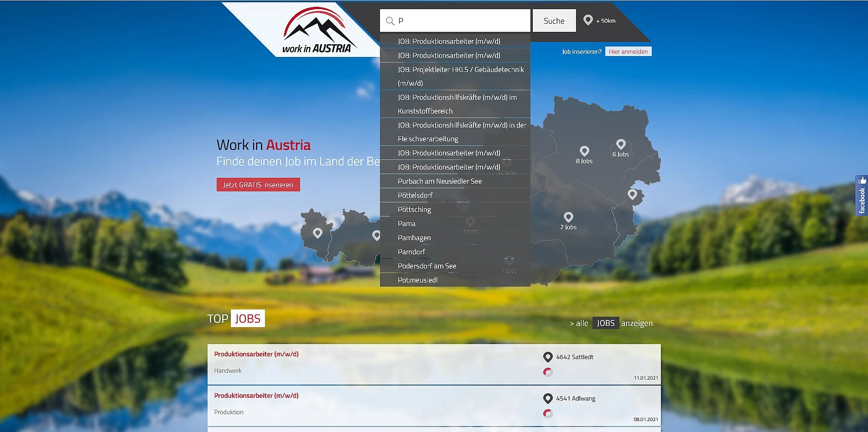Click the map pin showing "8 Jobs"
Screen dimensions: 868x432
(584, 151)
